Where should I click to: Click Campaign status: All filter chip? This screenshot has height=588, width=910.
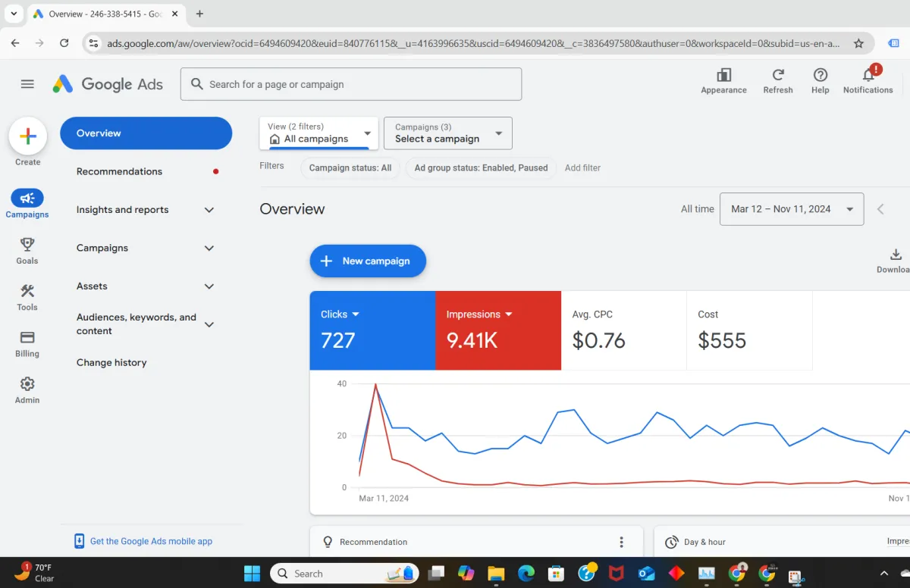point(350,168)
